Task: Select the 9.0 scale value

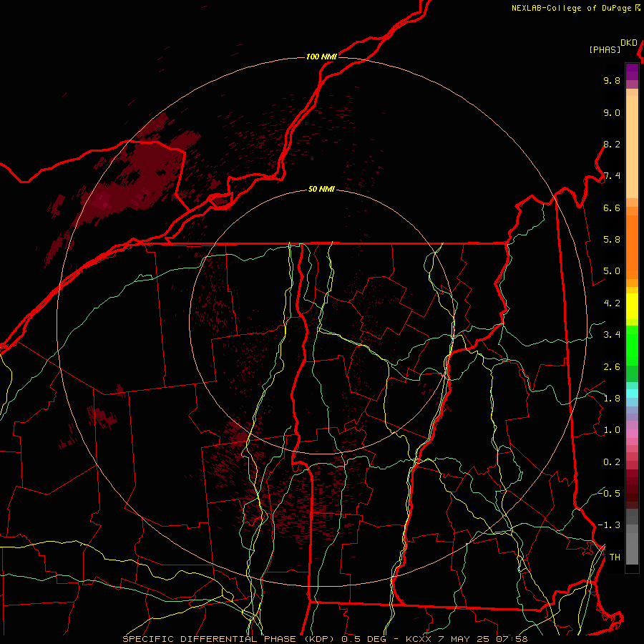Action: click(612, 112)
